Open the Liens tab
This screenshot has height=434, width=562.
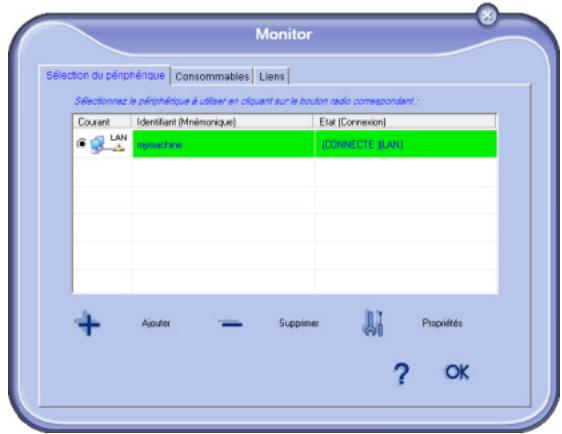pos(272,76)
